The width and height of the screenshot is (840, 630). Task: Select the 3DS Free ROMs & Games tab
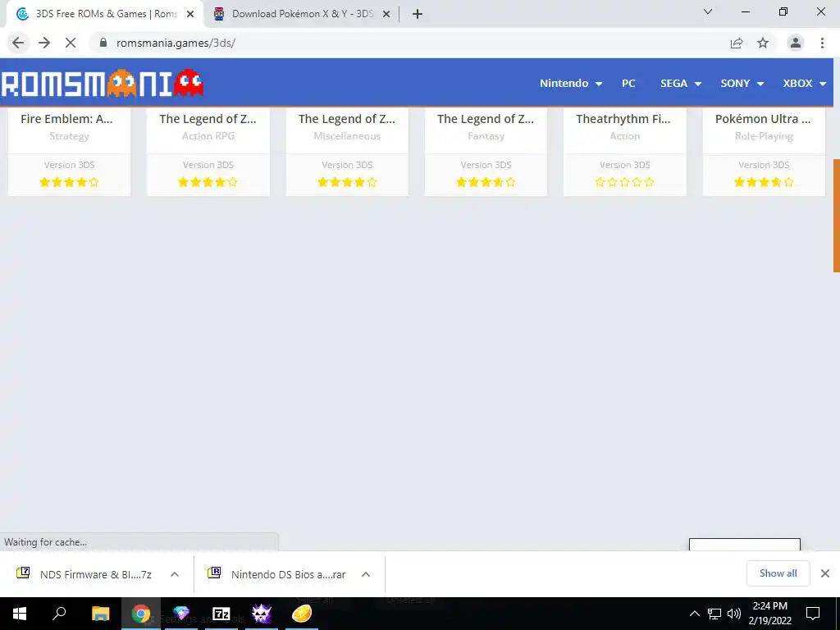104,14
